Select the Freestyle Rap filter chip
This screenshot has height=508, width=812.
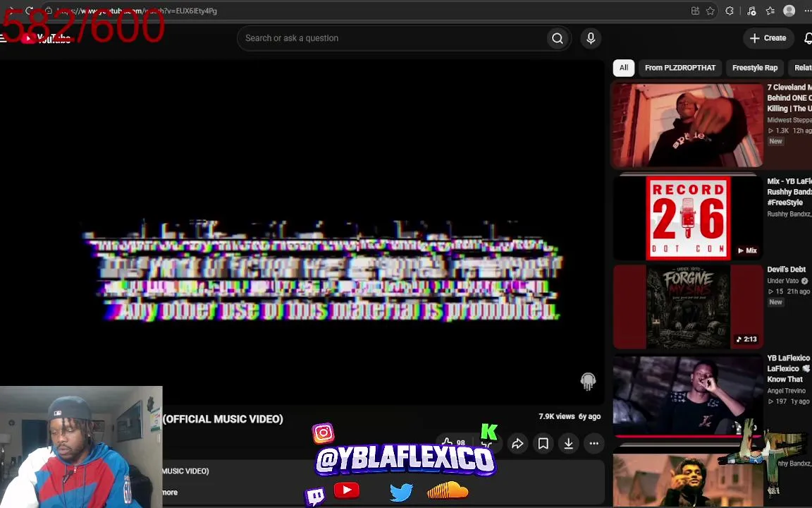tap(754, 68)
